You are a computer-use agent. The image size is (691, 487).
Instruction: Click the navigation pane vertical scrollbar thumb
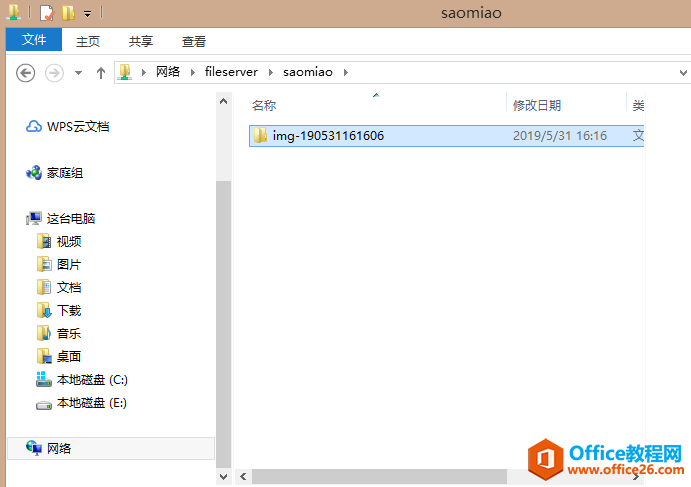223,324
